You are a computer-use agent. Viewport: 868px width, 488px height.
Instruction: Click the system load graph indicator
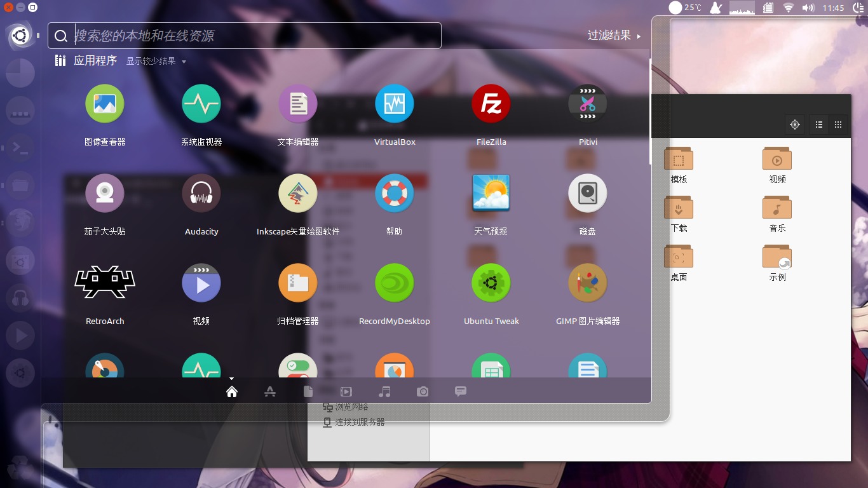tap(742, 8)
